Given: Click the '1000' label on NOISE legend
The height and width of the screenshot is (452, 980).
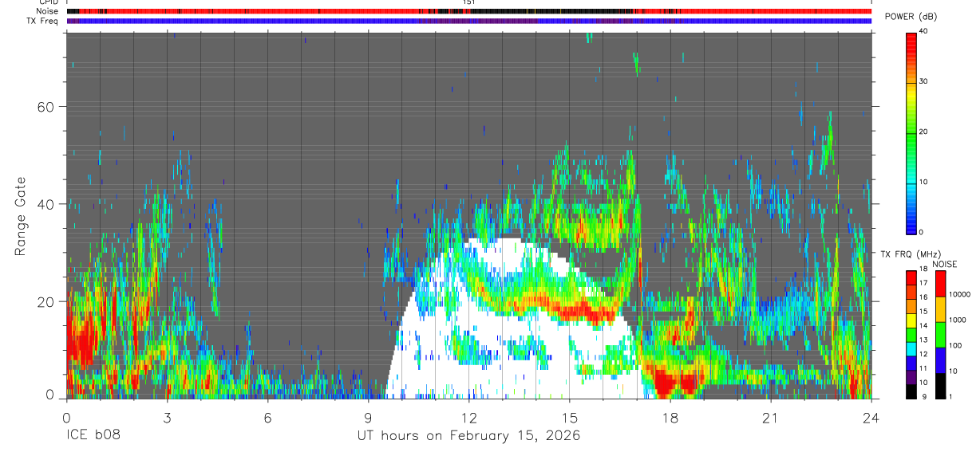Looking at the screenshot, I should (958, 320).
